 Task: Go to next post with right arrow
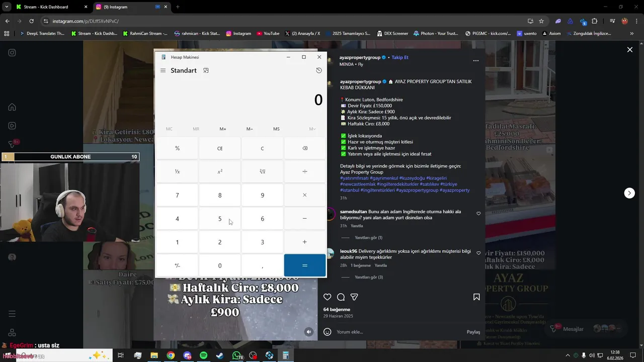pos(629,193)
